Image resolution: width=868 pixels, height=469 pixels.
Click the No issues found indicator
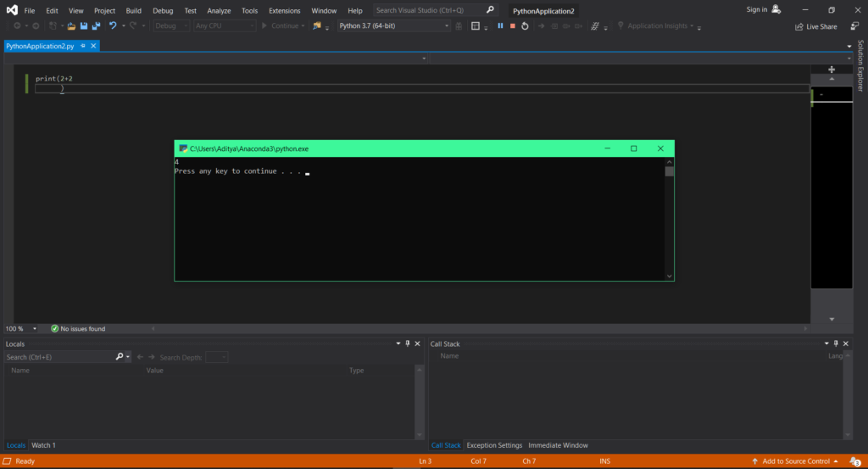coord(78,329)
